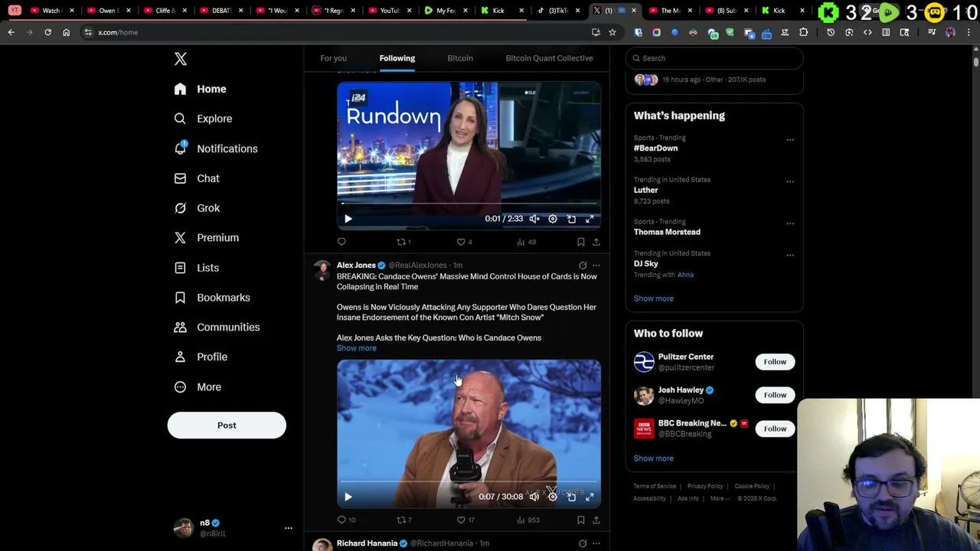Open Grok in the sidebar
The width and height of the screenshot is (980, 551).
tap(197, 208)
